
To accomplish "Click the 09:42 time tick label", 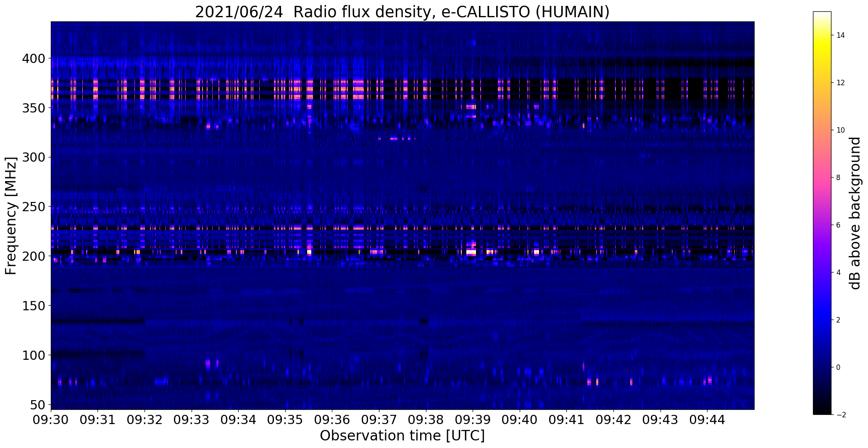I will coord(614,420).
